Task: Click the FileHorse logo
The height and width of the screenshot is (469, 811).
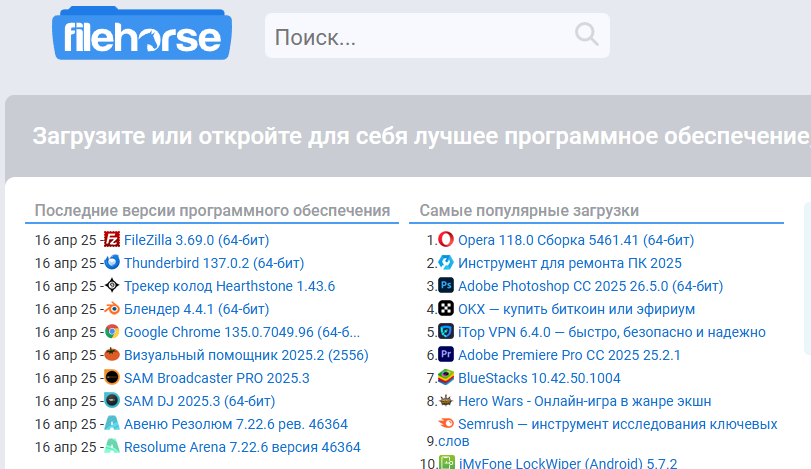Action: [x=142, y=34]
